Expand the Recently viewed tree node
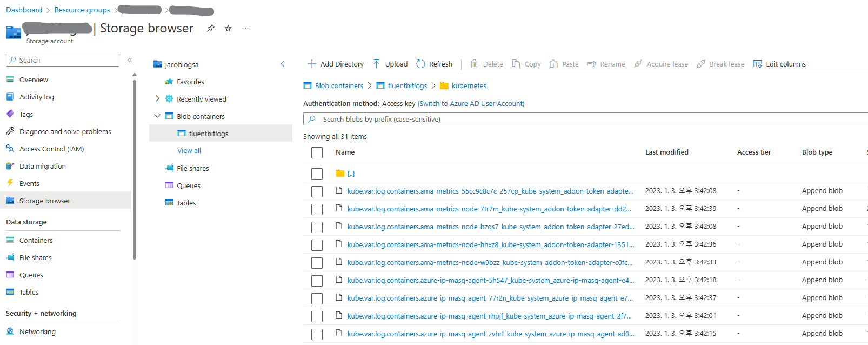The height and width of the screenshot is (345, 868). click(x=157, y=98)
